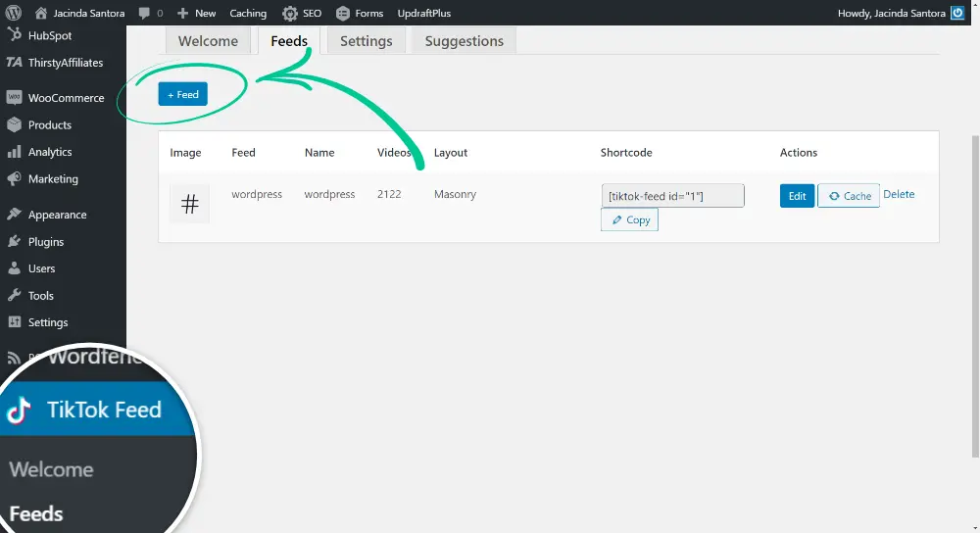Copy the tiktok-feed shortcode
The width and height of the screenshot is (980, 533).
pos(629,220)
